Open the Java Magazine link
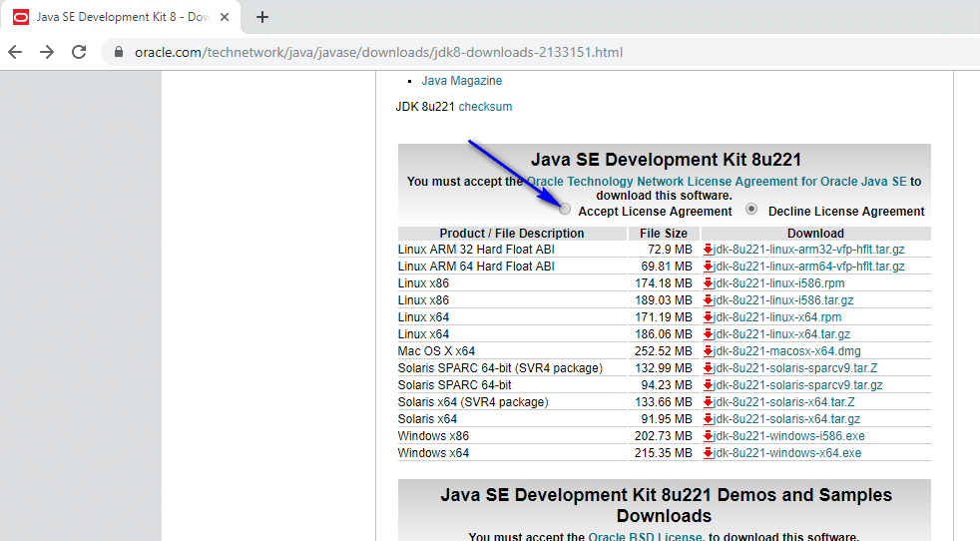Image resolution: width=980 pixels, height=541 pixels. pyautogui.click(x=461, y=81)
